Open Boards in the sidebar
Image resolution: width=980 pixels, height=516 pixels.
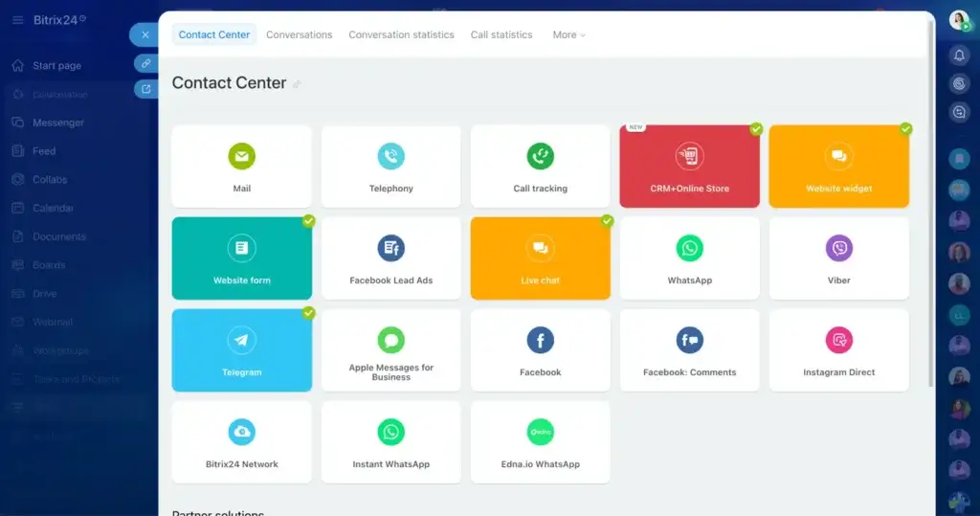pos(48,264)
